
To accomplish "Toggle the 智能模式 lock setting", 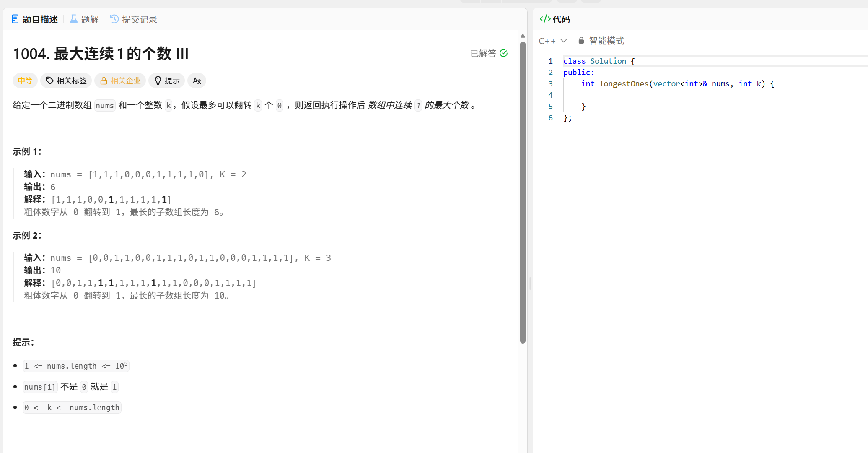I will pyautogui.click(x=601, y=41).
